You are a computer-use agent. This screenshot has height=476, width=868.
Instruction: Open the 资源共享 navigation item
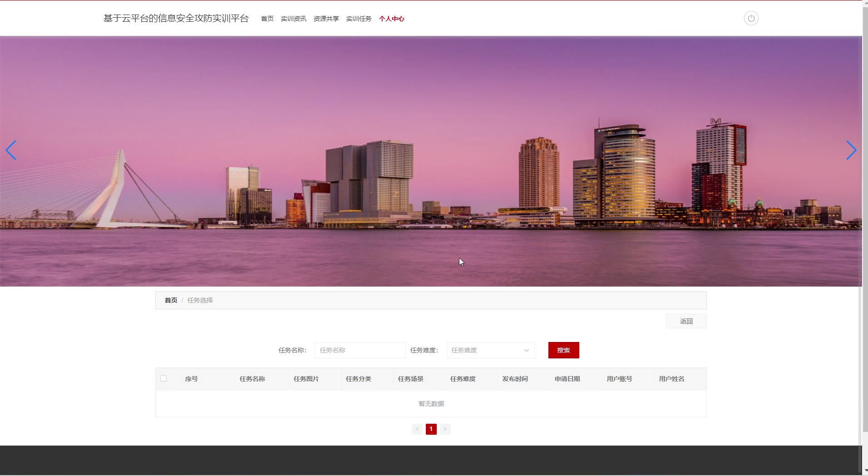326,19
